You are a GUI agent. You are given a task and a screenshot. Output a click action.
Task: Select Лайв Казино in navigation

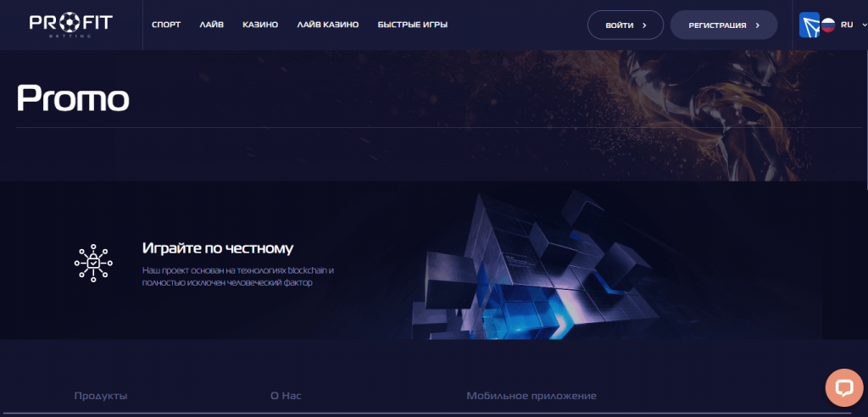click(328, 25)
